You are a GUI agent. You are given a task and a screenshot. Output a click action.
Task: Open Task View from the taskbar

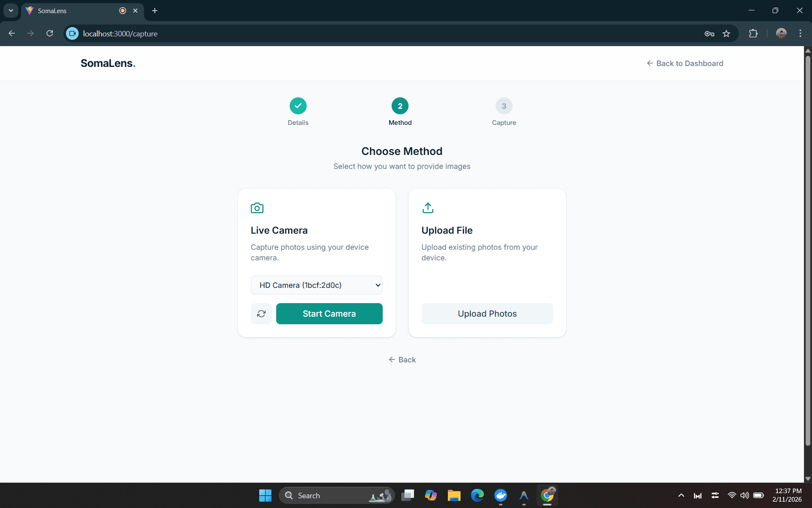pyautogui.click(x=408, y=495)
